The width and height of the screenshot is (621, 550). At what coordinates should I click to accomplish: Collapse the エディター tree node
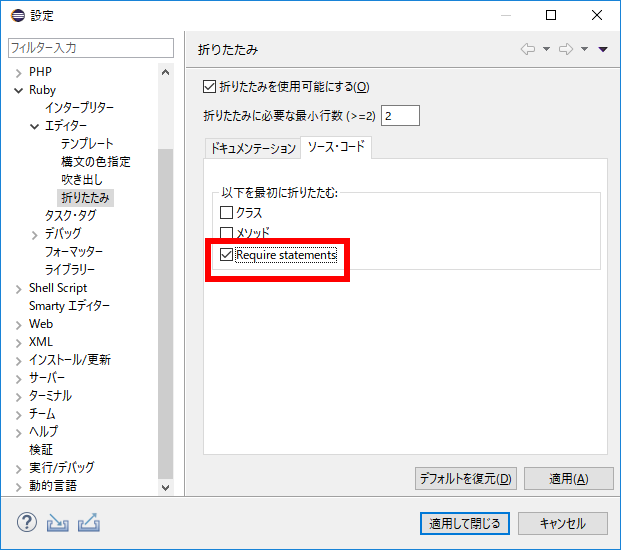point(34,126)
